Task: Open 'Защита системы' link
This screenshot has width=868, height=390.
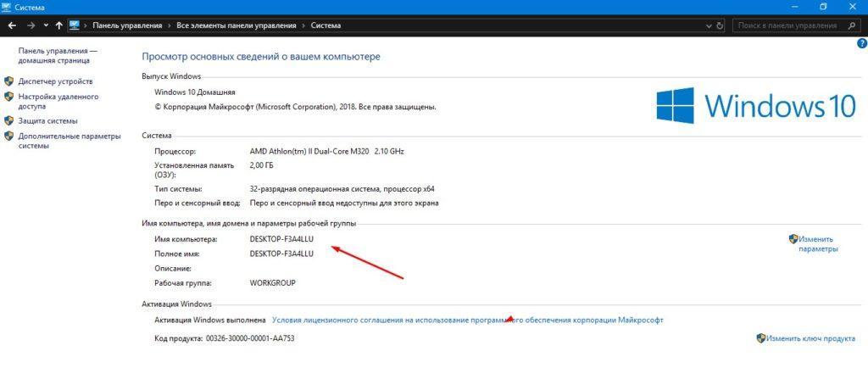Action: 47,120
